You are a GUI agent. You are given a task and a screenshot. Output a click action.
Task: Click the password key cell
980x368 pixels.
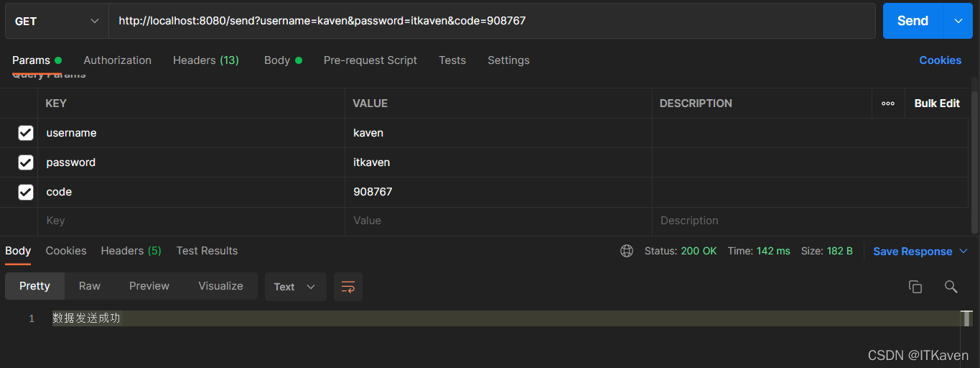(191, 162)
